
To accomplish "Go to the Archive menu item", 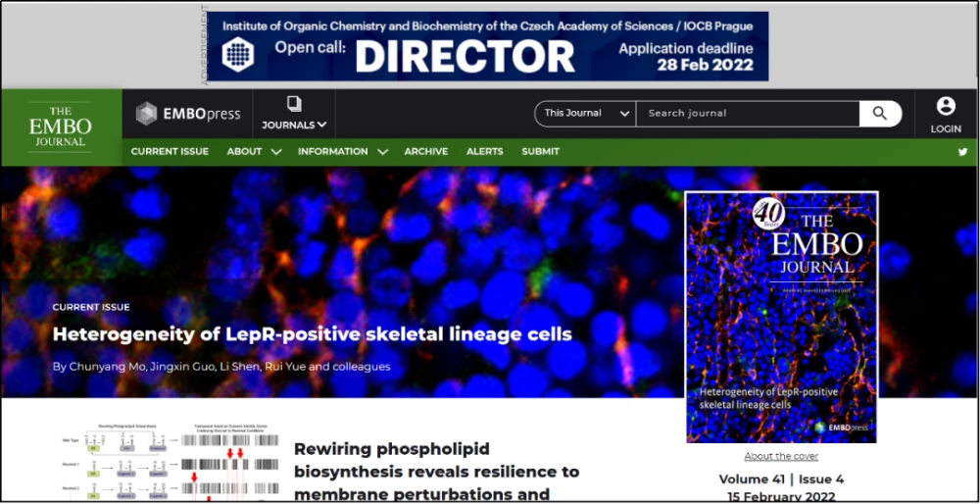I will pos(425,152).
